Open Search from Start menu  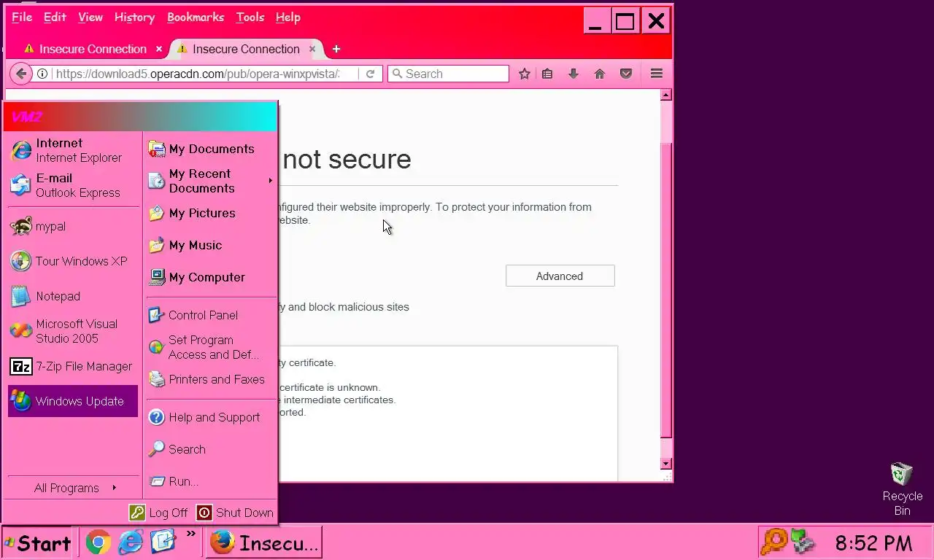pos(211,449)
